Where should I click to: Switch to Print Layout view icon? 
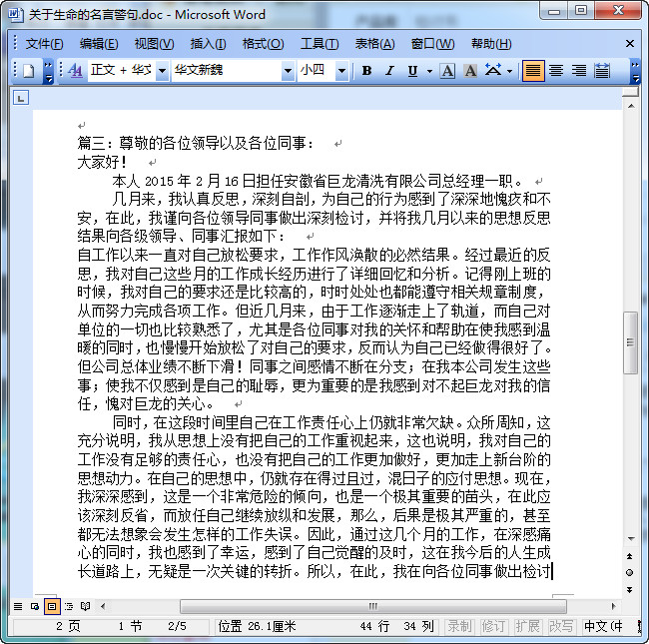[52, 607]
